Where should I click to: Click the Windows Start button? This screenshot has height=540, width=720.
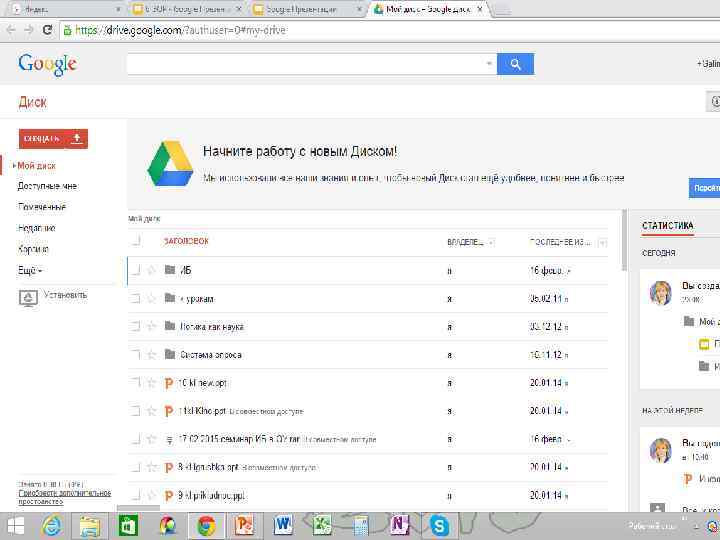click(16, 526)
